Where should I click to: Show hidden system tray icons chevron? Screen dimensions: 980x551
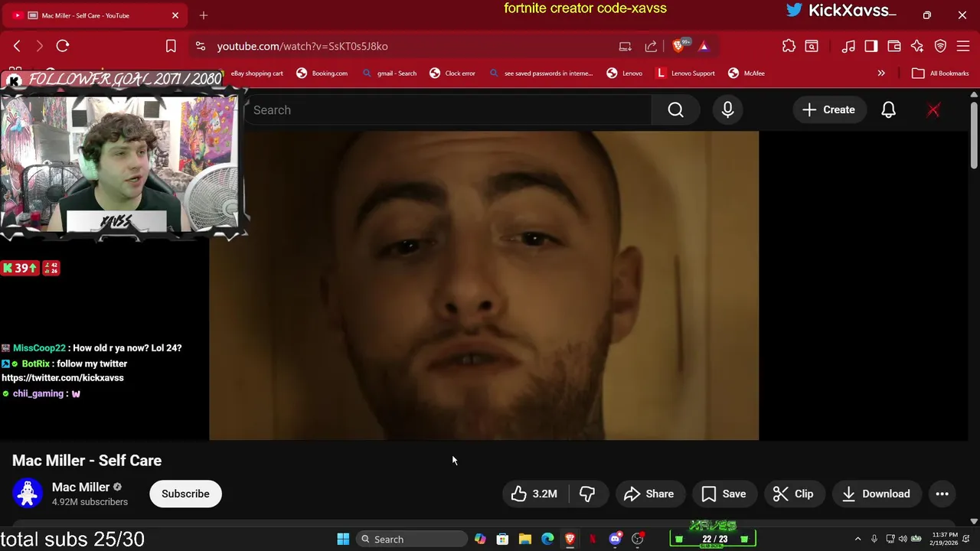857,539
